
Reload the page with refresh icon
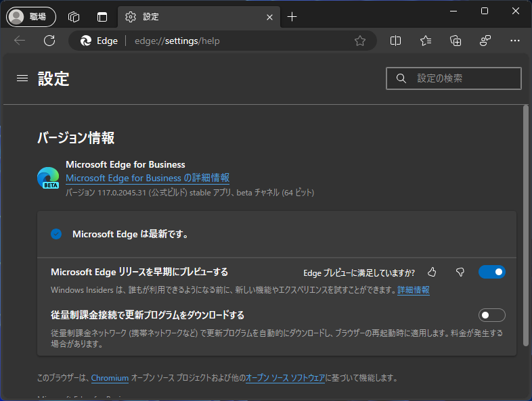coord(49,41)
